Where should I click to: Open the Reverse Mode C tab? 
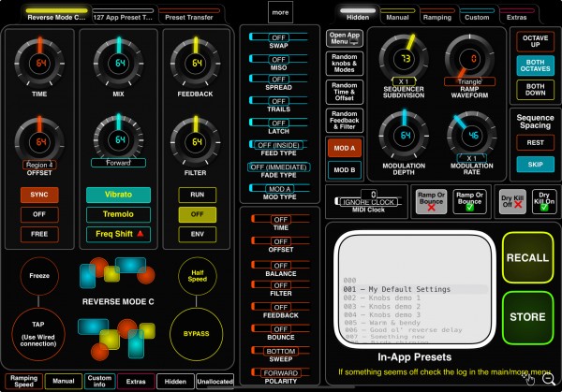[x=56, y=15]
